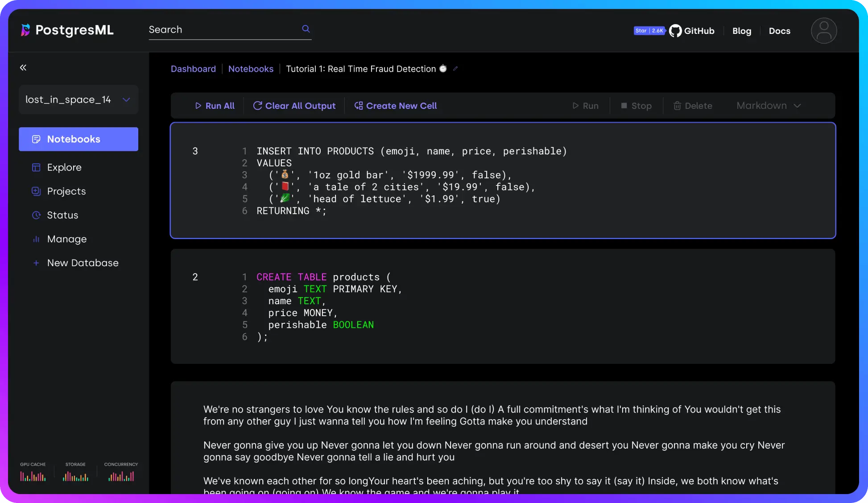Click the 'head of lettuce' values line
This screenshot has width=868, height=503.
tap(384, 199)
